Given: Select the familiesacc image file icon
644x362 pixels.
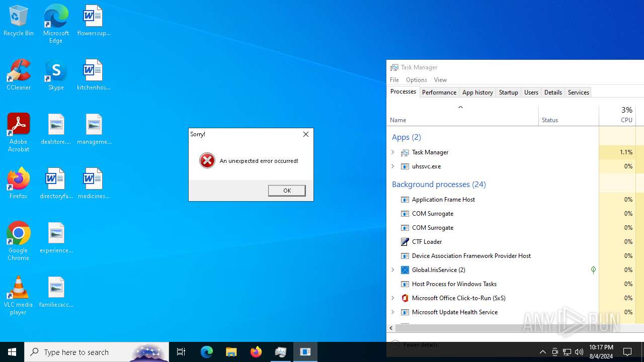Looking at the screenshot, I should [56, 292].
